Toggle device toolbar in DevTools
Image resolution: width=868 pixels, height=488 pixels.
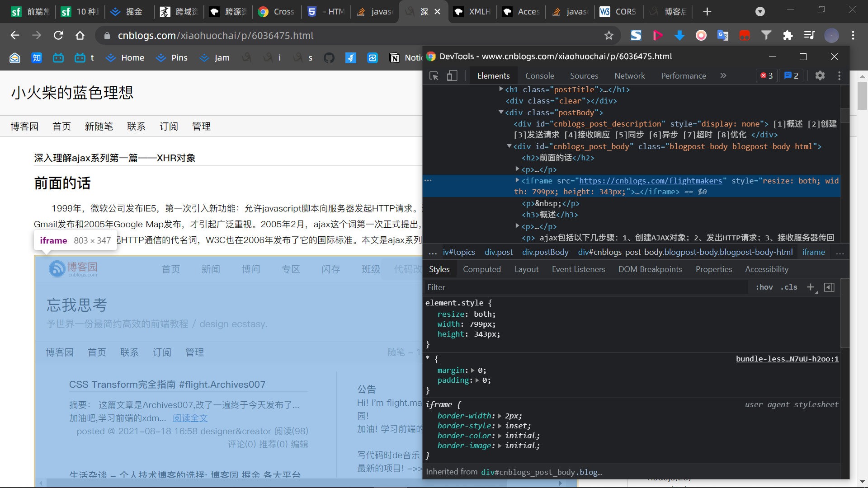[x=452, y=76]
